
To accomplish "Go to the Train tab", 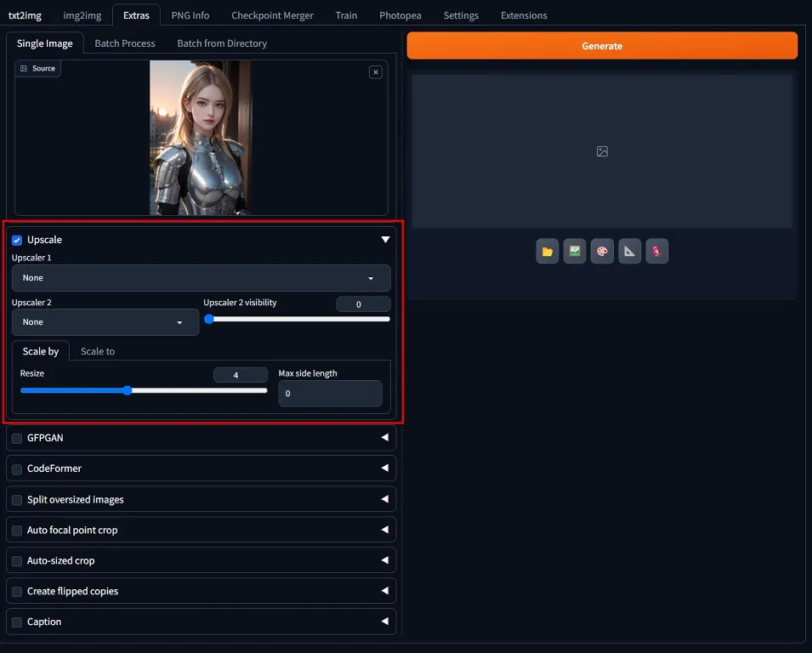I will [x=346, y=15].
